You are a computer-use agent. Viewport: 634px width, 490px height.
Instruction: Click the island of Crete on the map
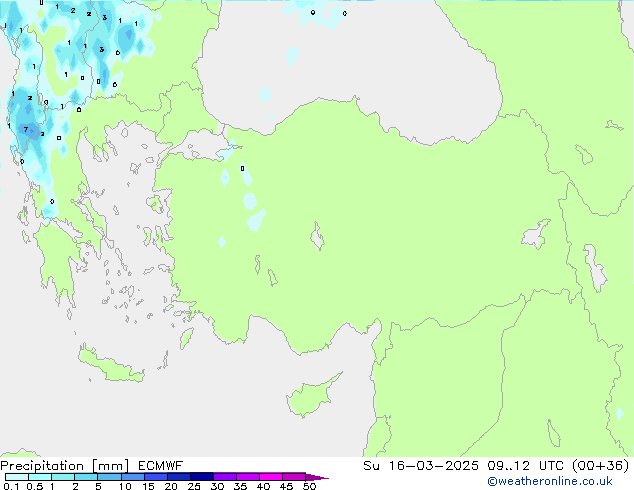click(x=111, y=365)
